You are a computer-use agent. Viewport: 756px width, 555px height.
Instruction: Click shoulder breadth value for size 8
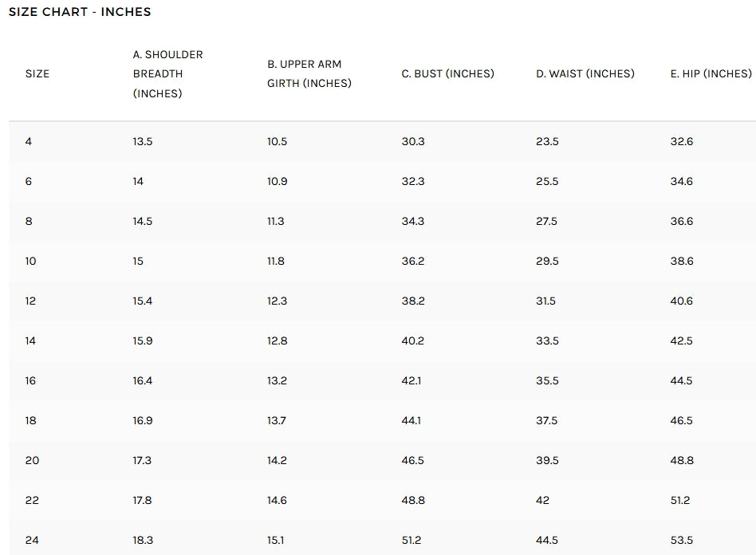point(142,221)
